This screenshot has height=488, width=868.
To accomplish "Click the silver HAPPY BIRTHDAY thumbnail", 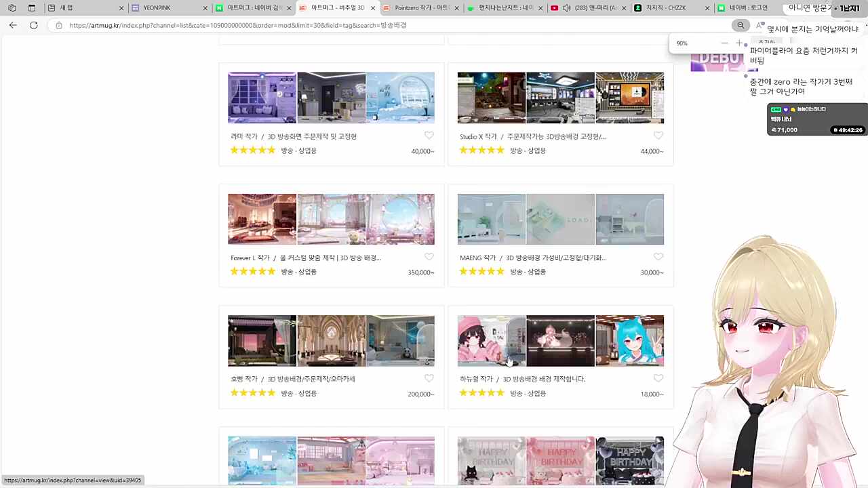I will click(x=492, y=461).
